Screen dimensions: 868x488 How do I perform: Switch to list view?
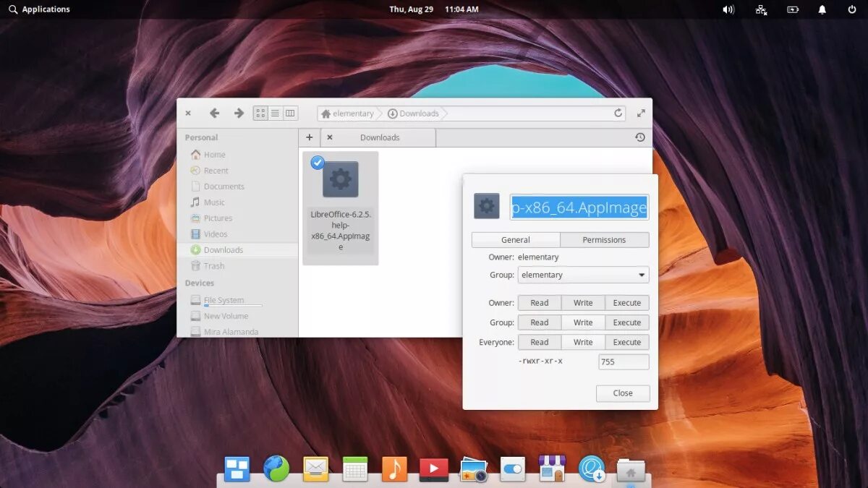pyautogui.click(x=276, y=114)
